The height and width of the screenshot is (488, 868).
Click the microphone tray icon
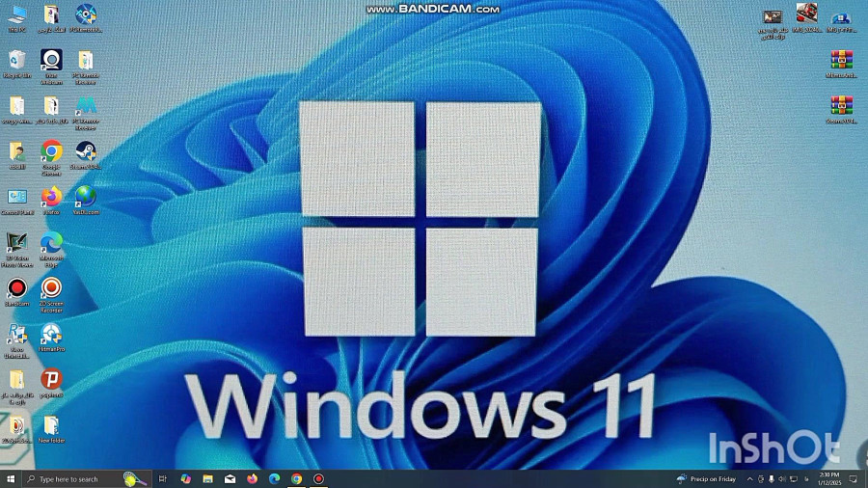coord(772,479)
